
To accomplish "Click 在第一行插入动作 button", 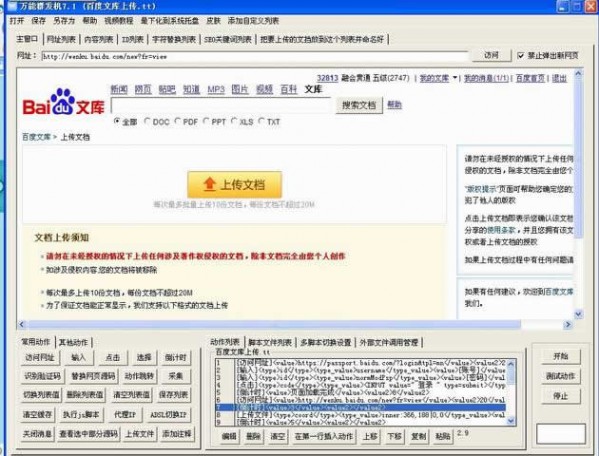I will 324,436.
